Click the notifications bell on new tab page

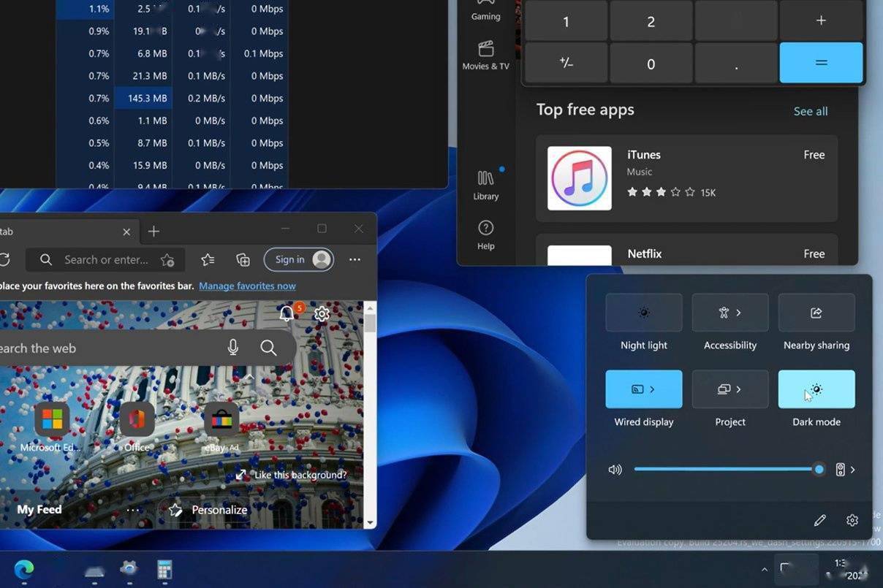pyautogui.click(x=287, y=314)
